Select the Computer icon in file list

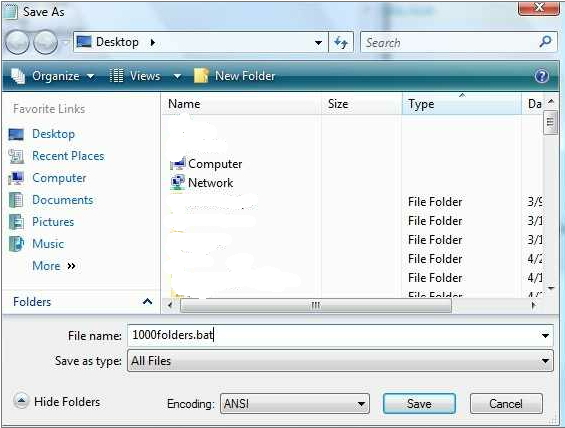coord(178,164)
